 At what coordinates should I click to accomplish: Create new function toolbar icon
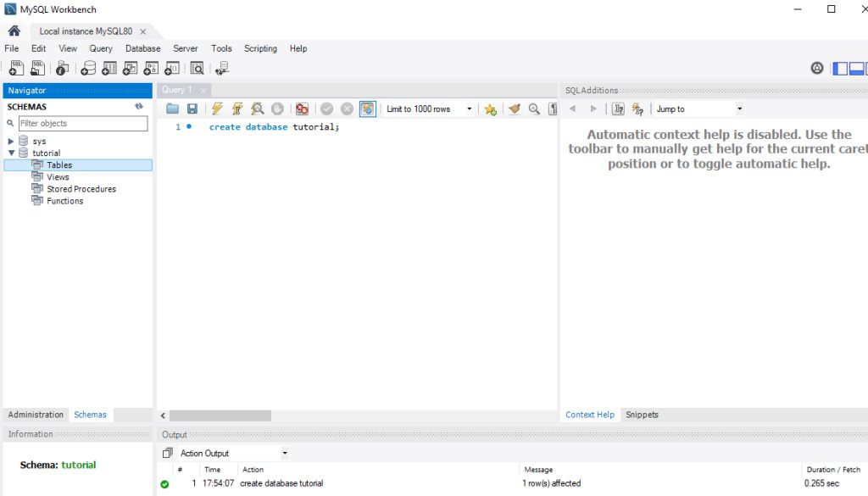172,68
